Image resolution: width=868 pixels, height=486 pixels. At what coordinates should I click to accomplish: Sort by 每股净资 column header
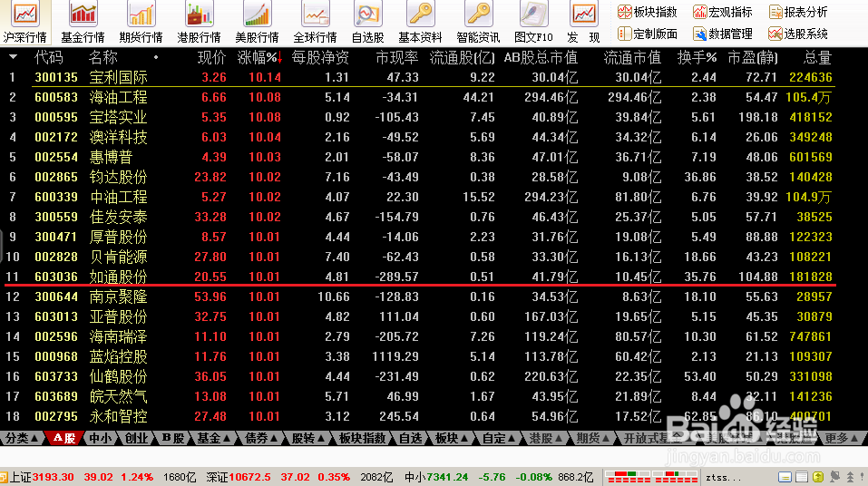(320, 57)
